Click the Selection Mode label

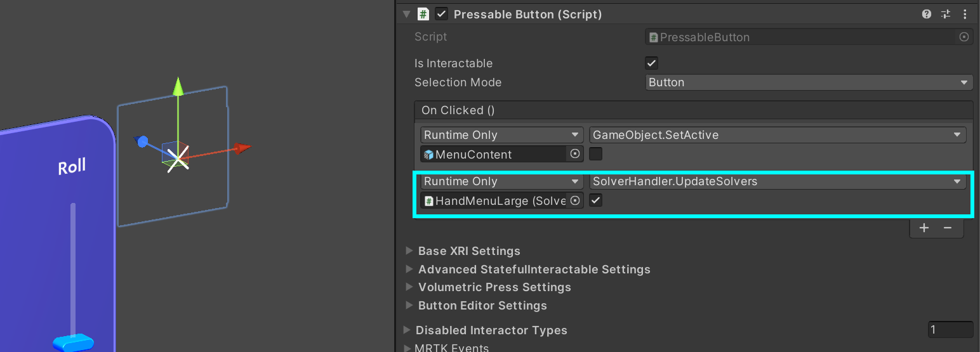(x=458, y=82)
